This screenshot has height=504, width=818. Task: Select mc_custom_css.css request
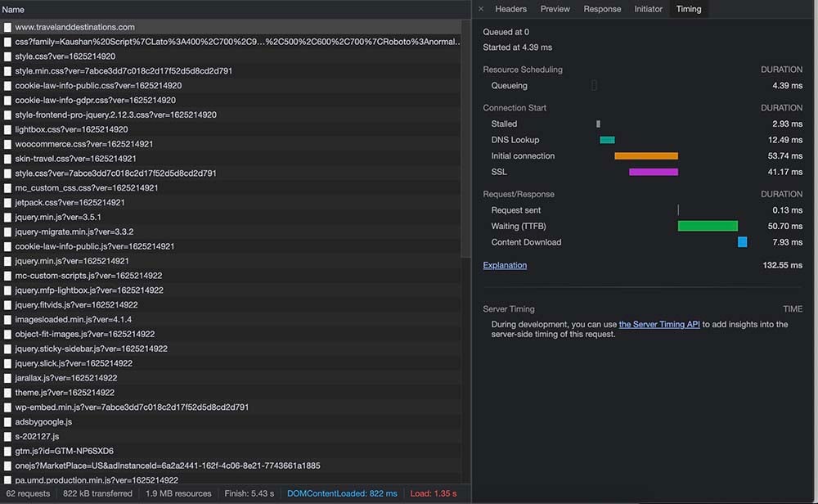231,188
